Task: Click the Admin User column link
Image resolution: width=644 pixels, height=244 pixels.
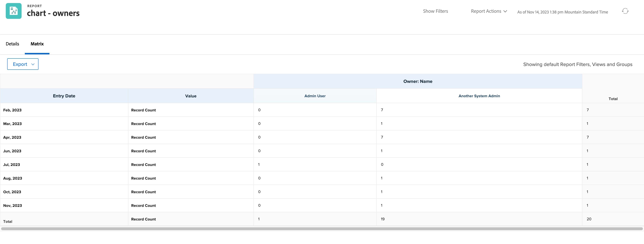Action: coord(315,96)
